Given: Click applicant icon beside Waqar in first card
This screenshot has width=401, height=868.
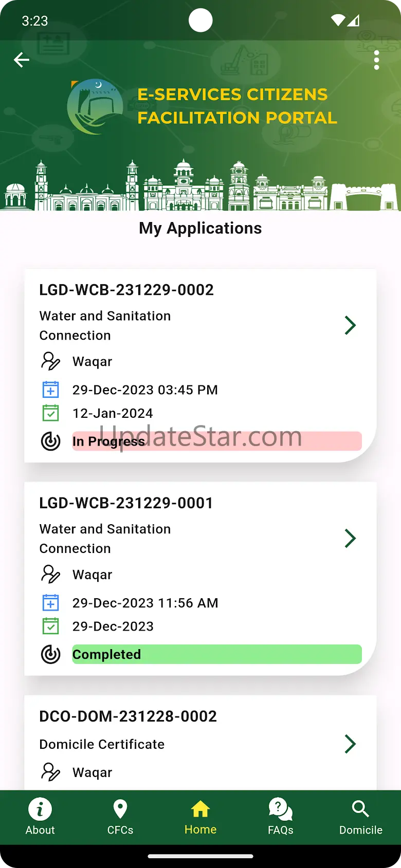Looking at the screenshot, I should point(50,361).
